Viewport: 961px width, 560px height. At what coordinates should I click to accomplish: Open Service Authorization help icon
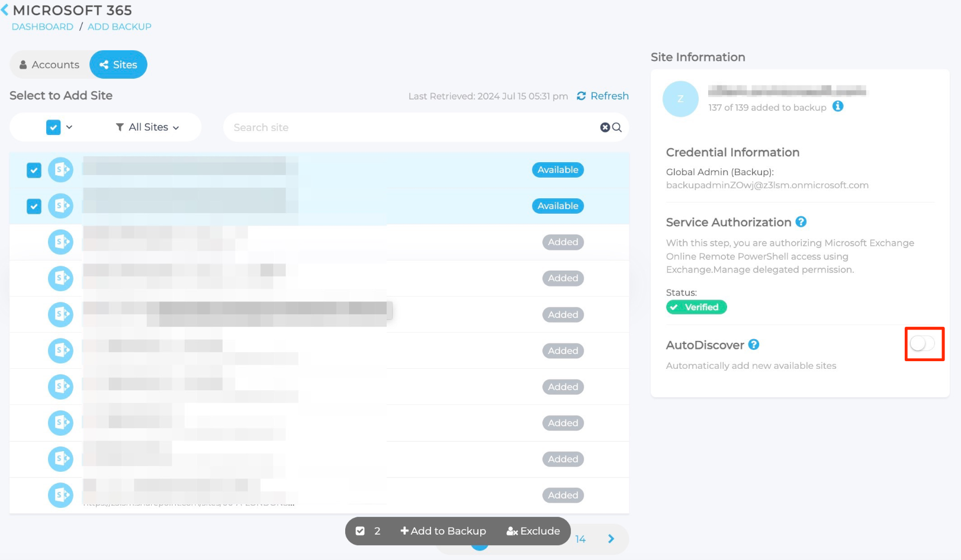(801, 222)
